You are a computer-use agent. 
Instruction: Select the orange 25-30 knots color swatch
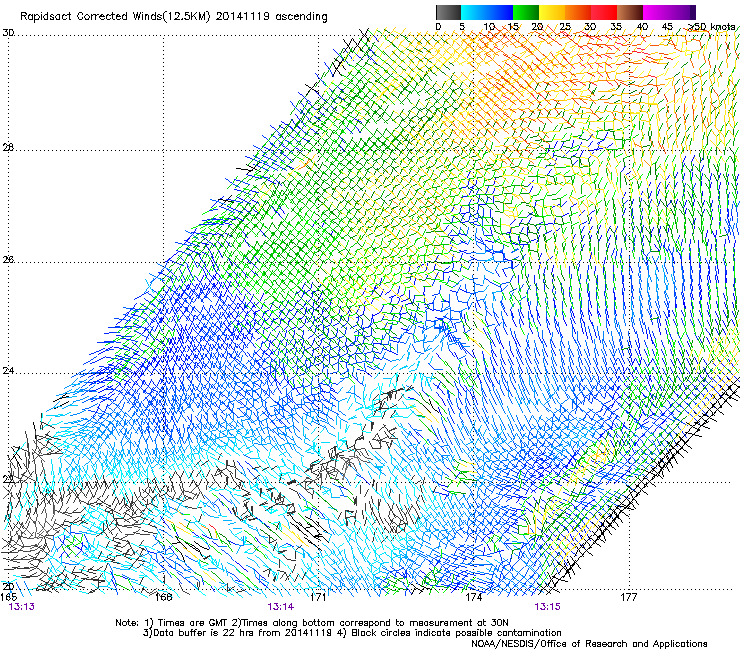point(578,12)
